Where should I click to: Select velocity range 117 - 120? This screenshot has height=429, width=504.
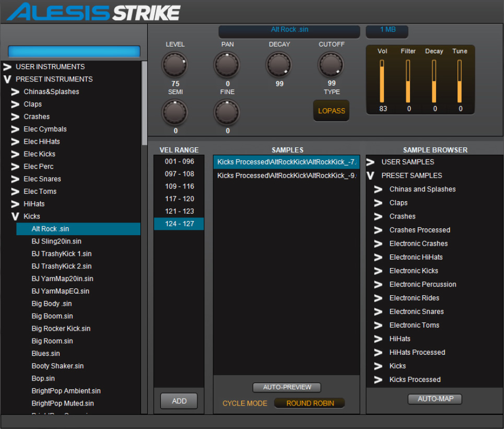179,199
